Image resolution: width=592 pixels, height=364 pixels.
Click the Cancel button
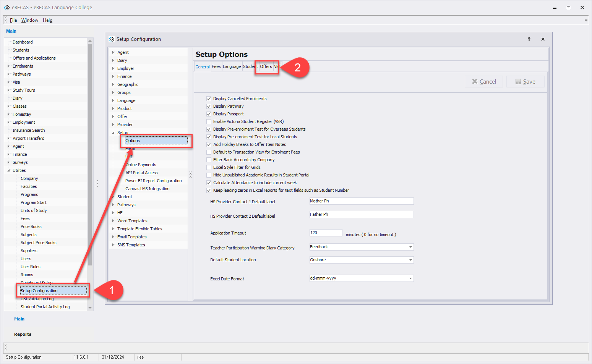click(x=483, y=82)
